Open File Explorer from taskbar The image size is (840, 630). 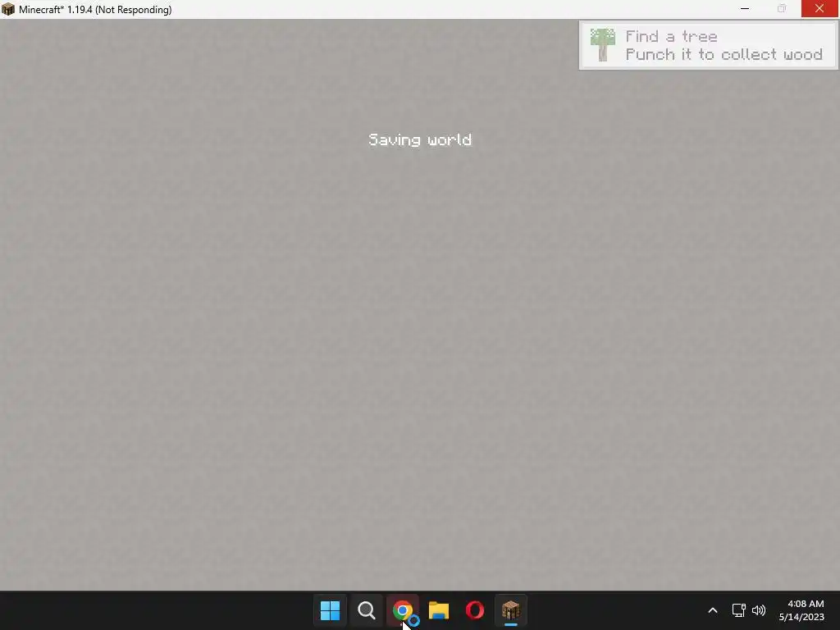coord(439,610)
